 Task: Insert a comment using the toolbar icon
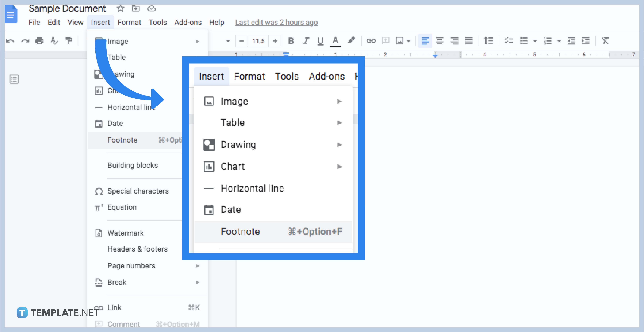[x=385, y=41]
